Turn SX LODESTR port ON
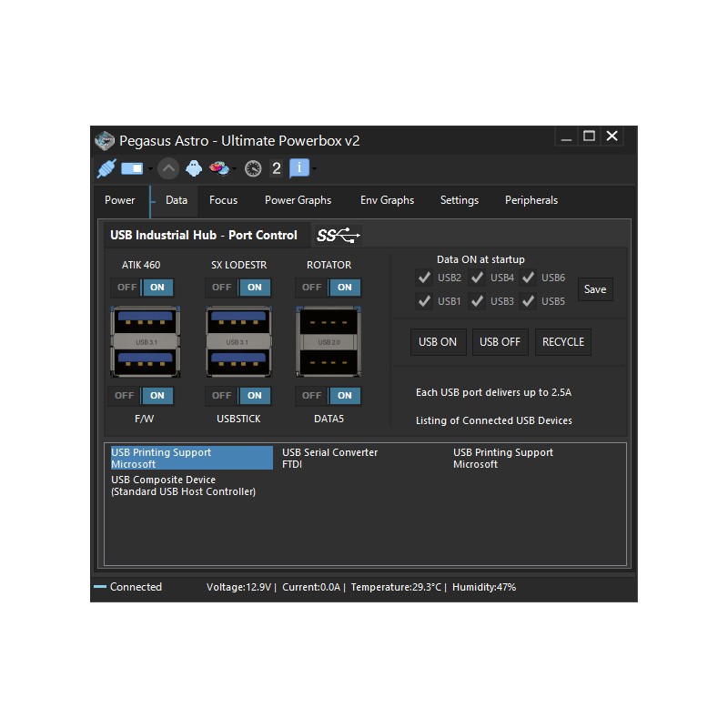 [255, 288]
